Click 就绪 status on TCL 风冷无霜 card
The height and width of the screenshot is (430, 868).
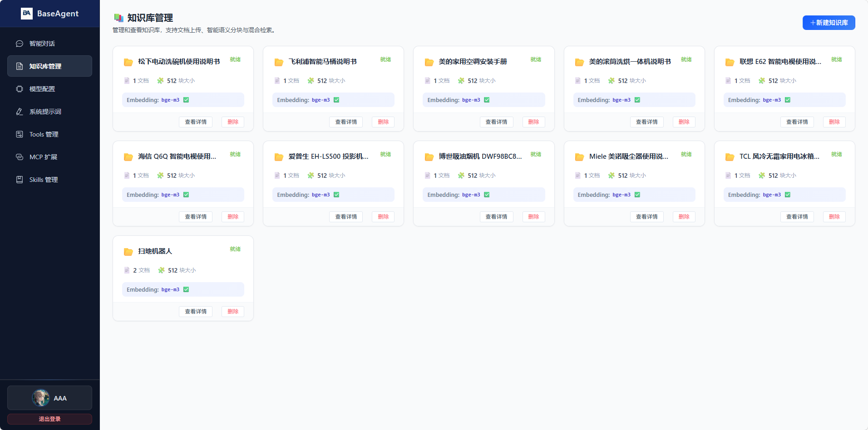[x=837, y=154]
